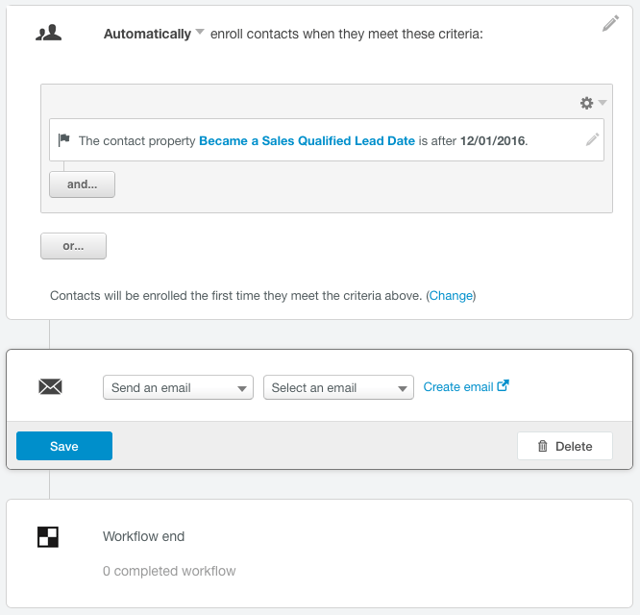The image size is (640, 615).
Task: Click the envelope icon in the email action
Action: 50,387
